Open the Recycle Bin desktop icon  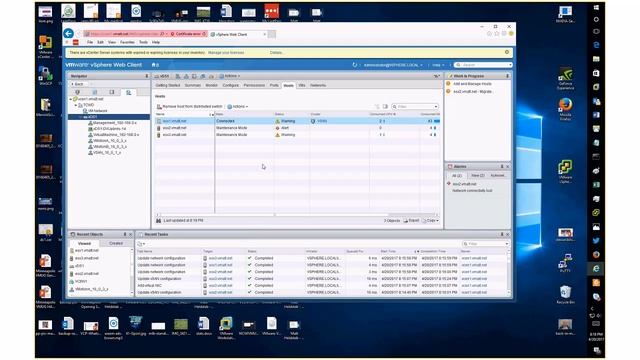point(565,295)
